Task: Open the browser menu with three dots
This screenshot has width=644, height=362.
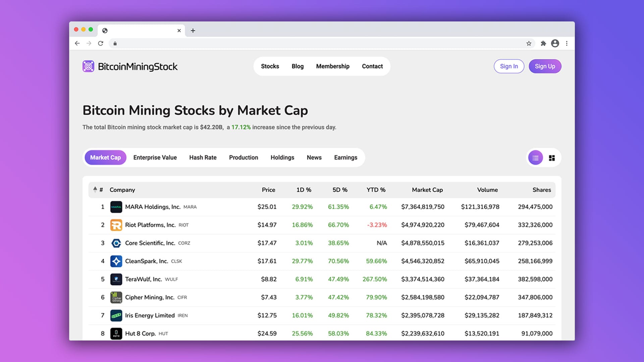Action: pos(567,43)
